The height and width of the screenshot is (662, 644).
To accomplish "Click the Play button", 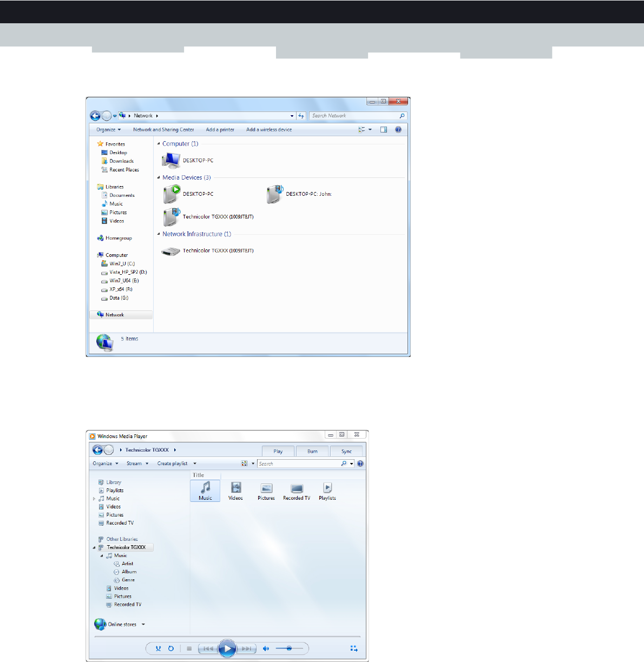I will [227, 648].
